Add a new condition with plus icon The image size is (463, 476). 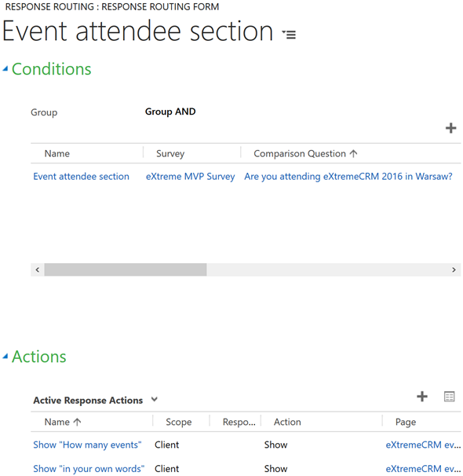(450, 128)
